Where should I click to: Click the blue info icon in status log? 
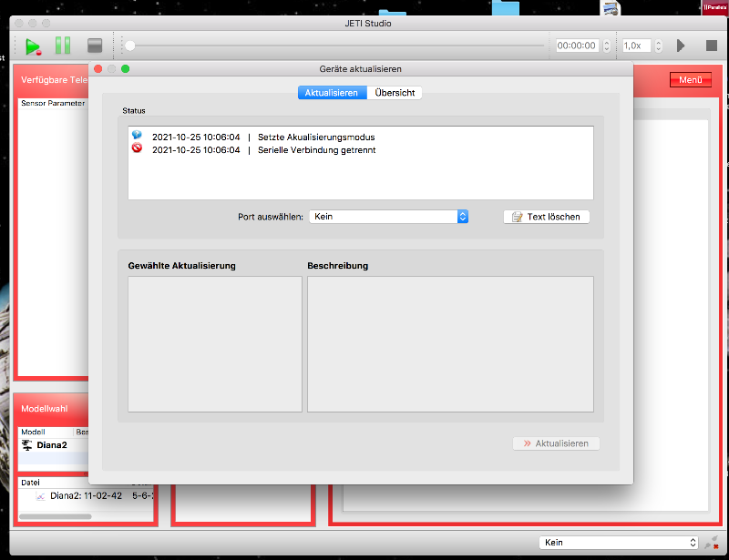pos(137,135)
